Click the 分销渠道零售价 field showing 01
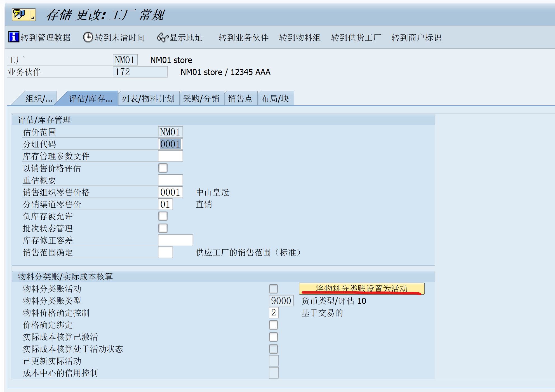The height and width of the screenshot is (392, 555). pos(165,204)
